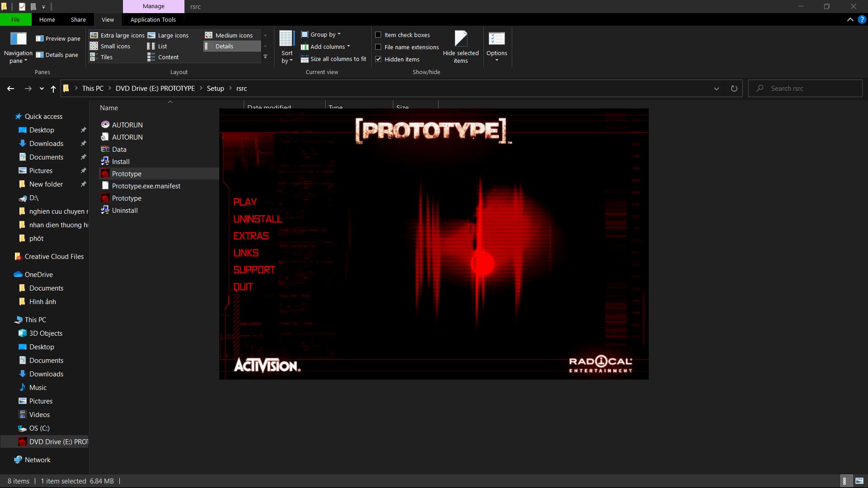Image resolution: width=868 pixels, height=488 pixels.
Task: Click the Prototype executable file icon
Action: pyautogui.click(x=105, y=174)
